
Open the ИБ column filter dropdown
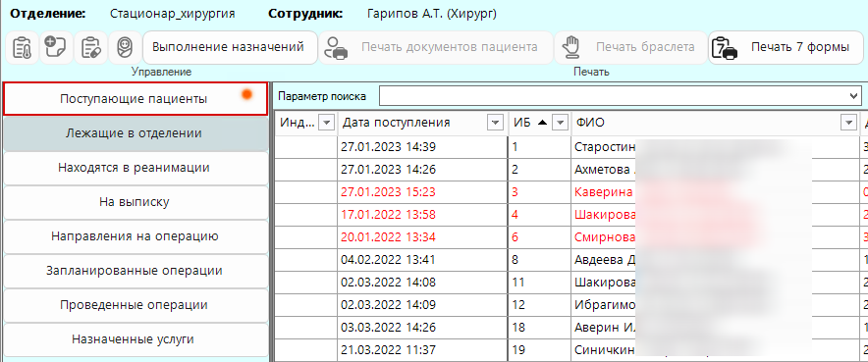click(x=562, y=123)
